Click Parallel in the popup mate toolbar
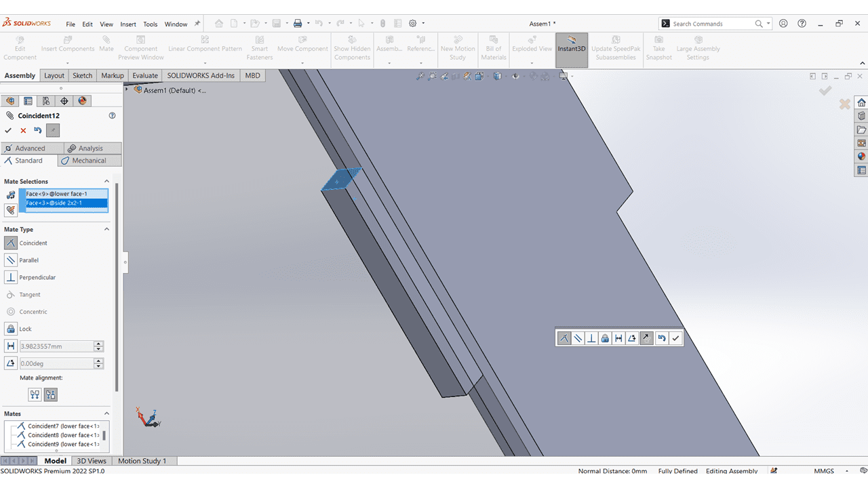The image size is (868, 488). pyautogui.click(x=578, y=338)
